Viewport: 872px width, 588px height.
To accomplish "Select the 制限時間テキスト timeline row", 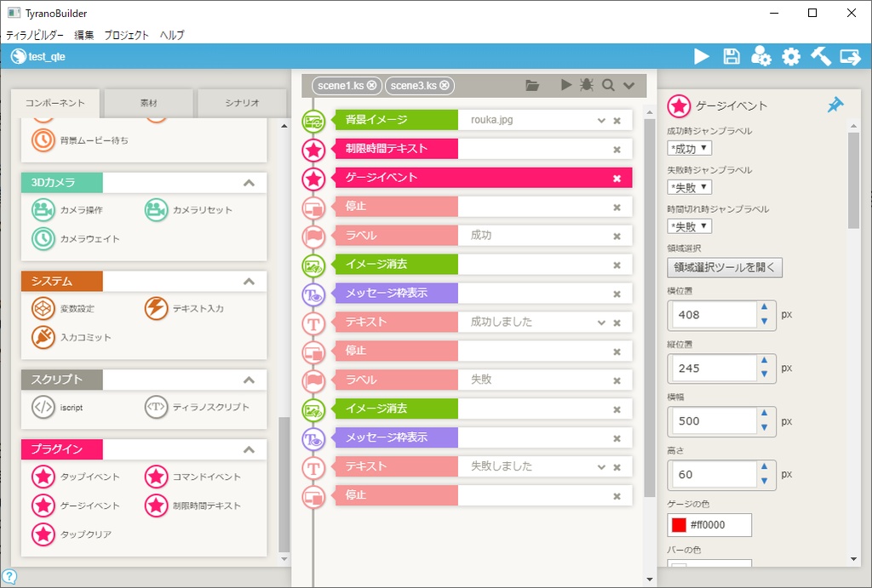I will 484,149.
